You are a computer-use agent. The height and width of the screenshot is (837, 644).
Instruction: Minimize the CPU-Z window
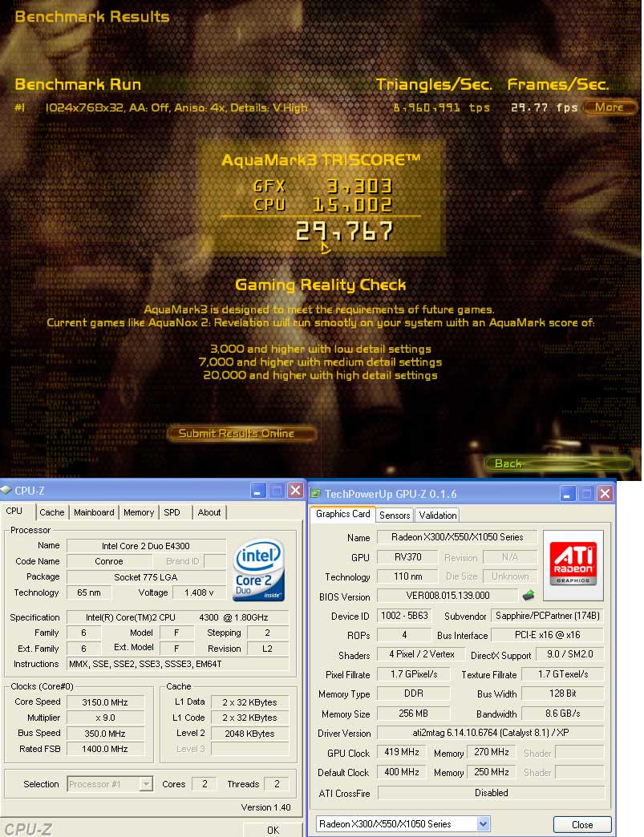click(x=258, y=491)
